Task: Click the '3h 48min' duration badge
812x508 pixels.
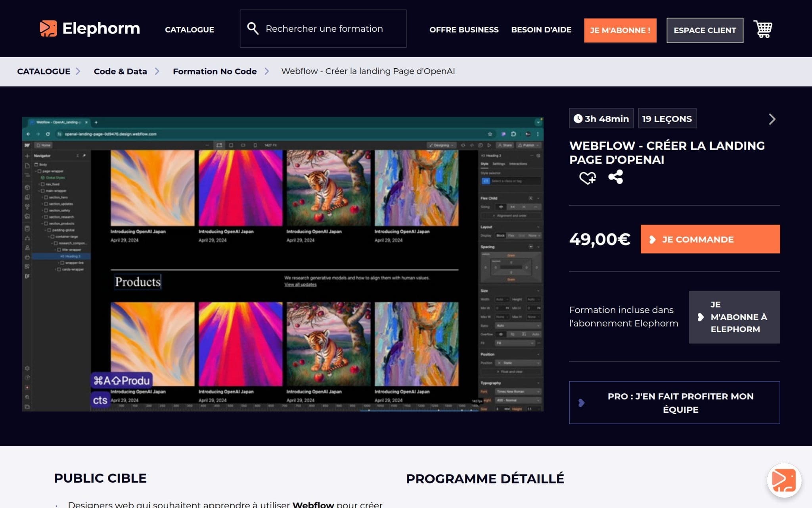Action: tap(601, 118)
